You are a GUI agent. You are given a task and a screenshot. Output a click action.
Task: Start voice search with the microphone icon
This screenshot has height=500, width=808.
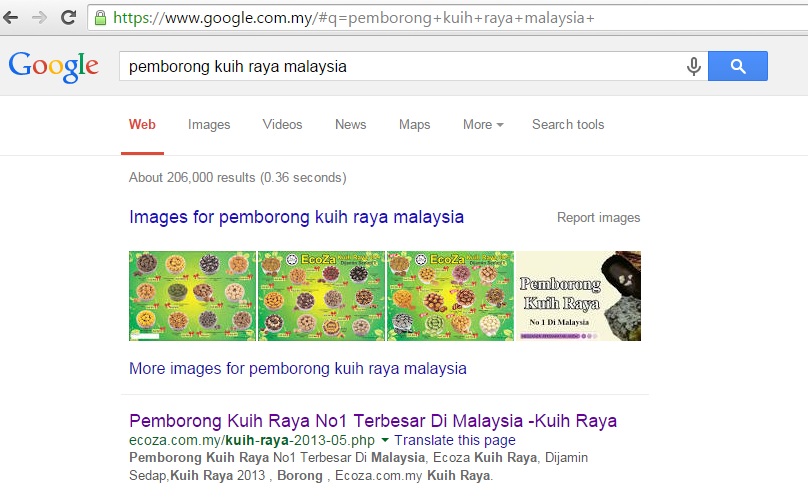pyautogui.click(x=694, y=66)
